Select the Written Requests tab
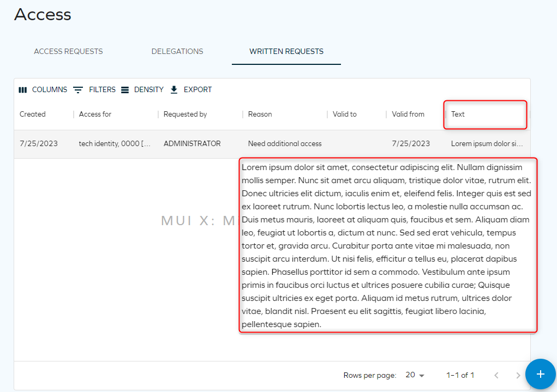 (x=286, y=51)
